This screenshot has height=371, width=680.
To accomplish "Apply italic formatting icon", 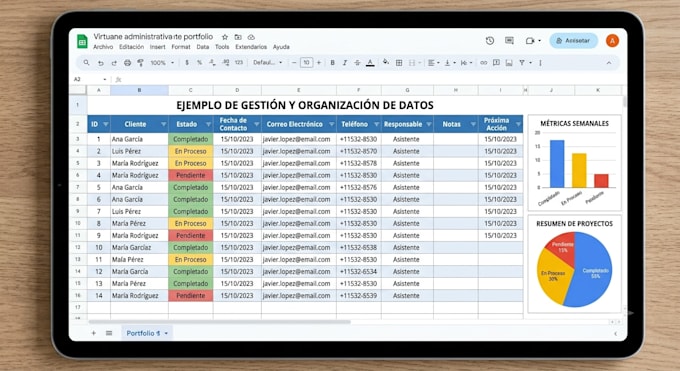I will [x=344, y=63].
